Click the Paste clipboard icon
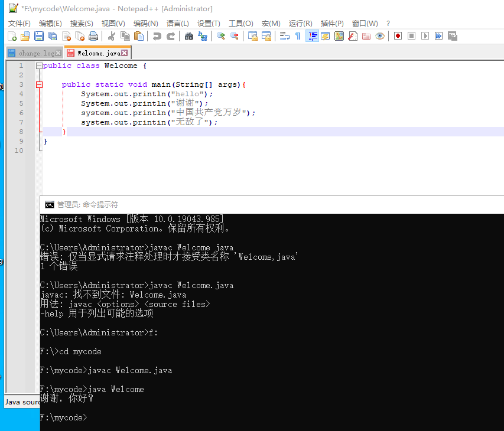 [138, 36]
